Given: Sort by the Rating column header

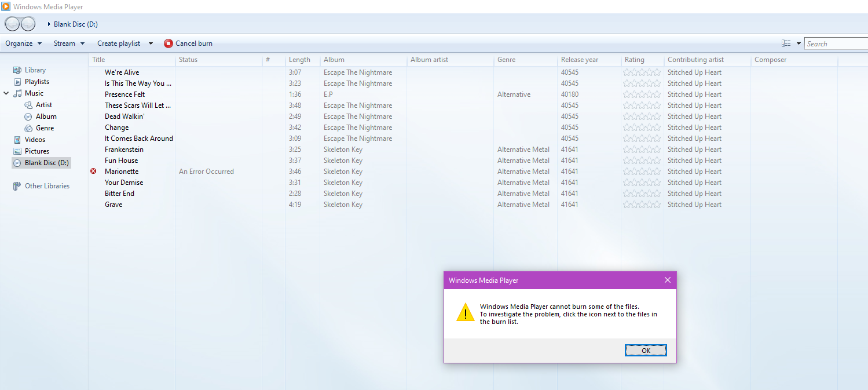Looking at the screenshot, I should (x=643, y=60).
